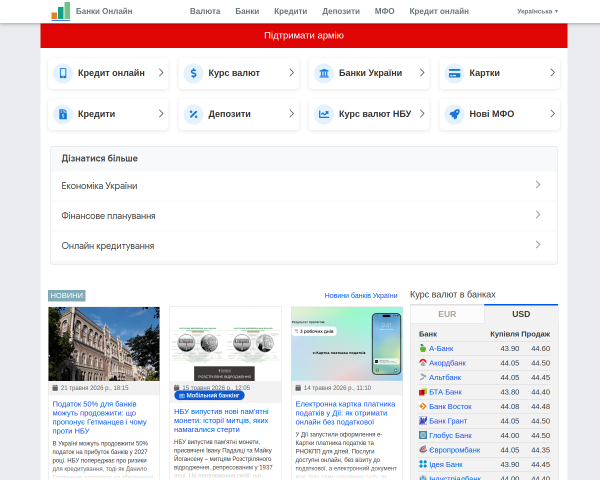Open the Депозити top menu item
Image resolution: width=600 pixels, height=480 pixels.
point(341,11)
